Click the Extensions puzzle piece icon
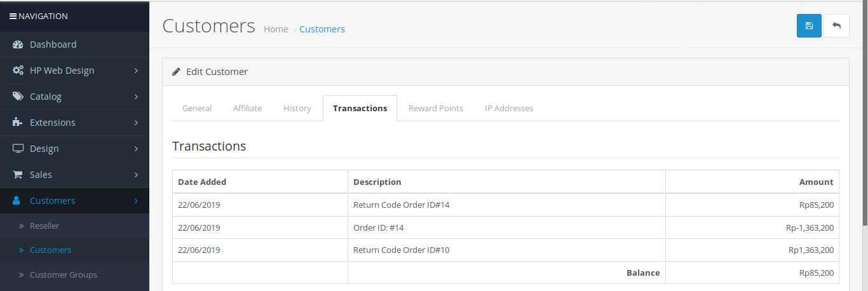868x291 pixels. click(18, 123)
